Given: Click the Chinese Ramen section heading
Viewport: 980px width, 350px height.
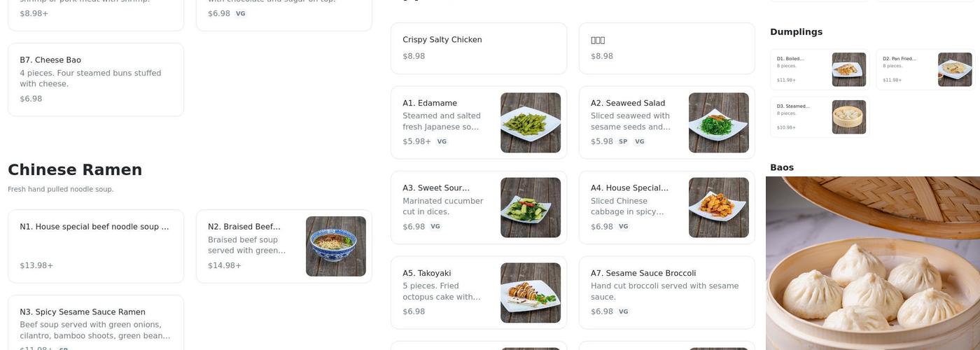Looking at the screenshot, I should coord(75,170).
